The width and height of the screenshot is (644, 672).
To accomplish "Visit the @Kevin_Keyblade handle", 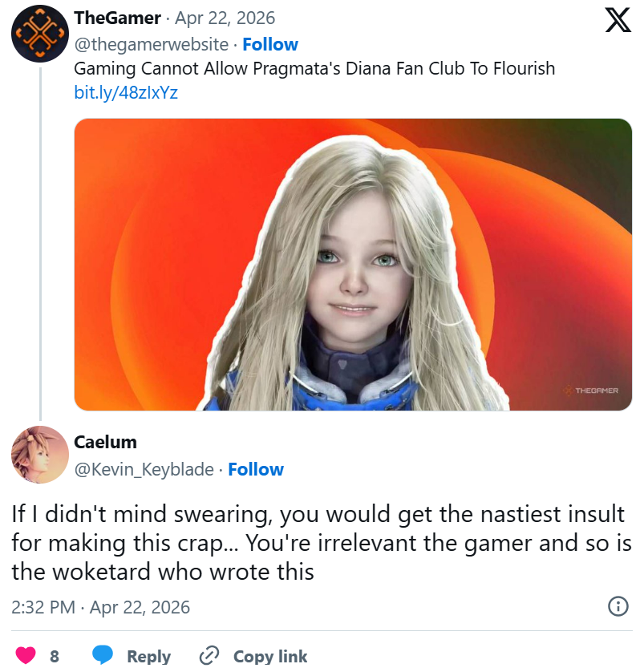I will pos(144,470).
